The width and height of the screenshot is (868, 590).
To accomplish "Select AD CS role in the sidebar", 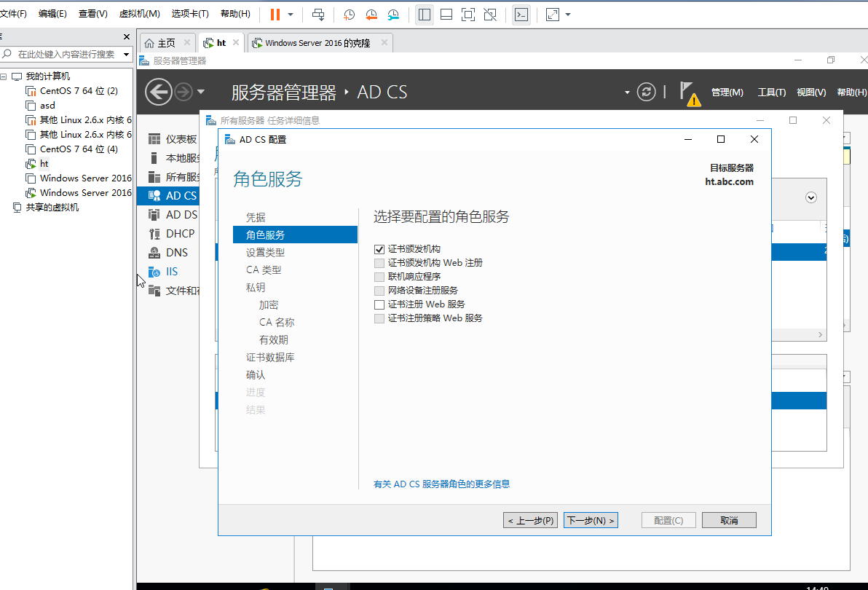I will [x=168, y=195].
